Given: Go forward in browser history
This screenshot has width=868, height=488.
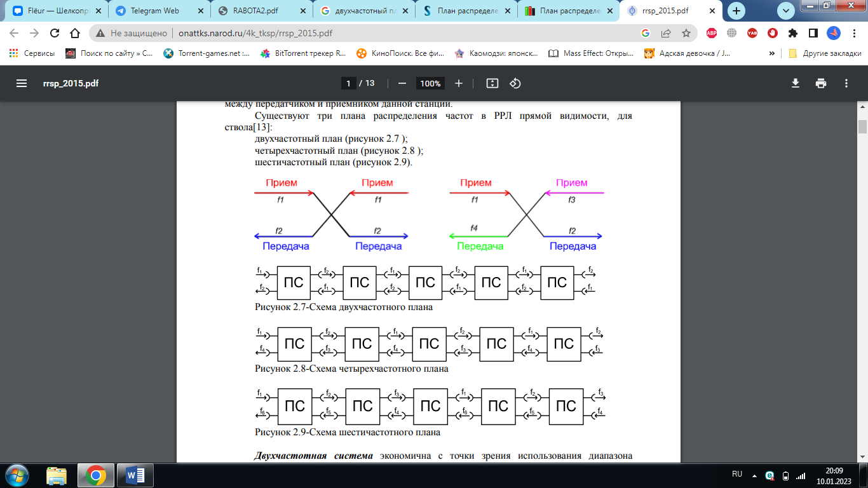Looking at the screenshot, I should 34,34.
